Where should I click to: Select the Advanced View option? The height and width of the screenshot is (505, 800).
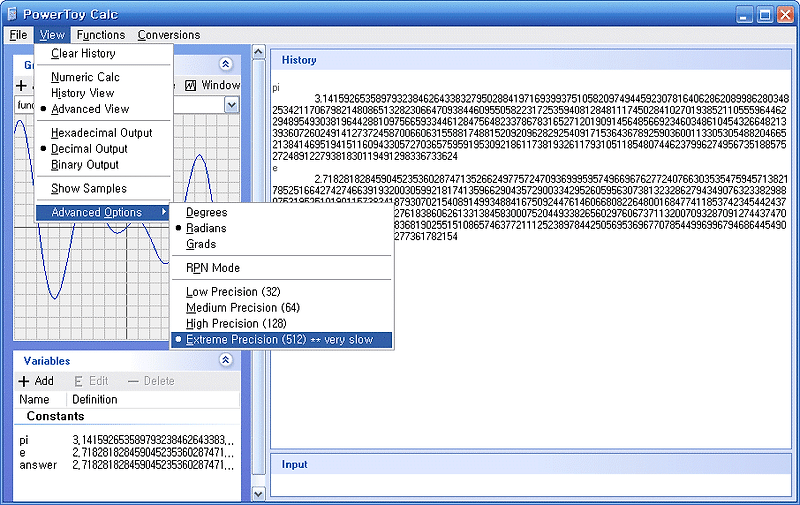point(104,109)
